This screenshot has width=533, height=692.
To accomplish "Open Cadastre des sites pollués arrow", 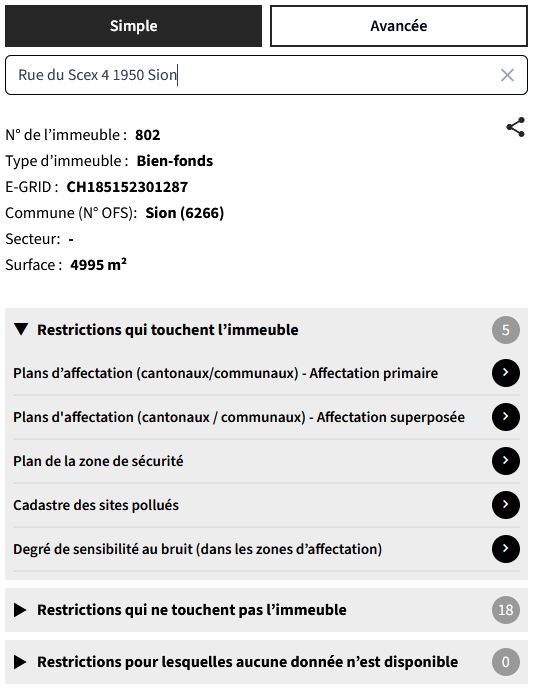I will click(506, 505).
